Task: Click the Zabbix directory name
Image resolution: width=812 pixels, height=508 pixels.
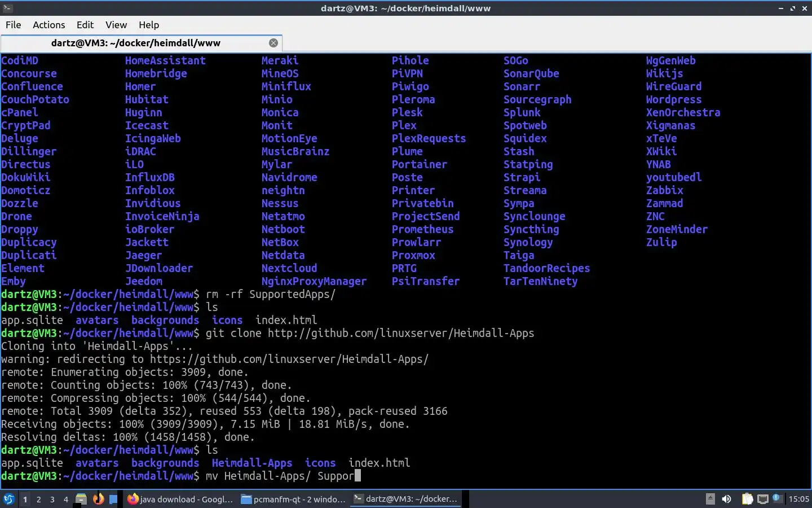Action: pos(665,190)
